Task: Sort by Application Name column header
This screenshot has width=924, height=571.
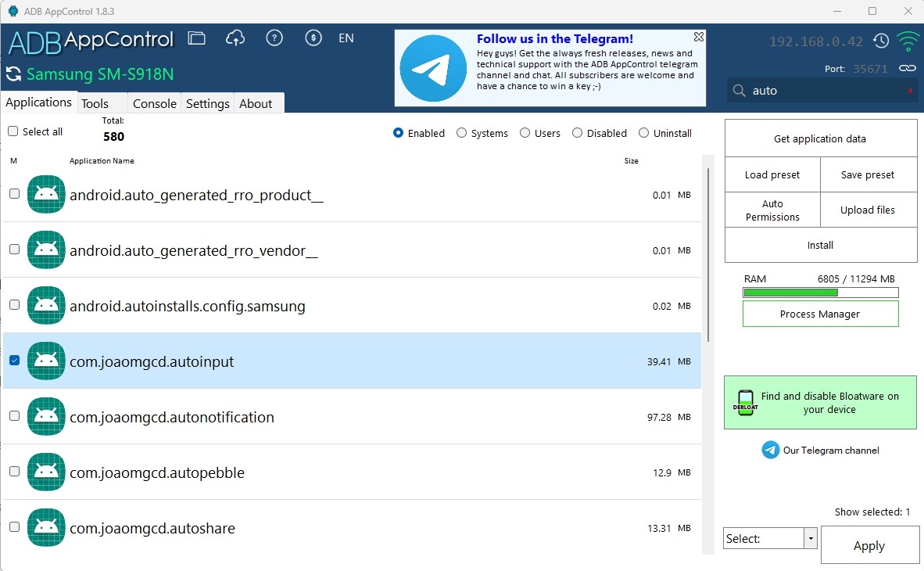Action: pos(102,160)
